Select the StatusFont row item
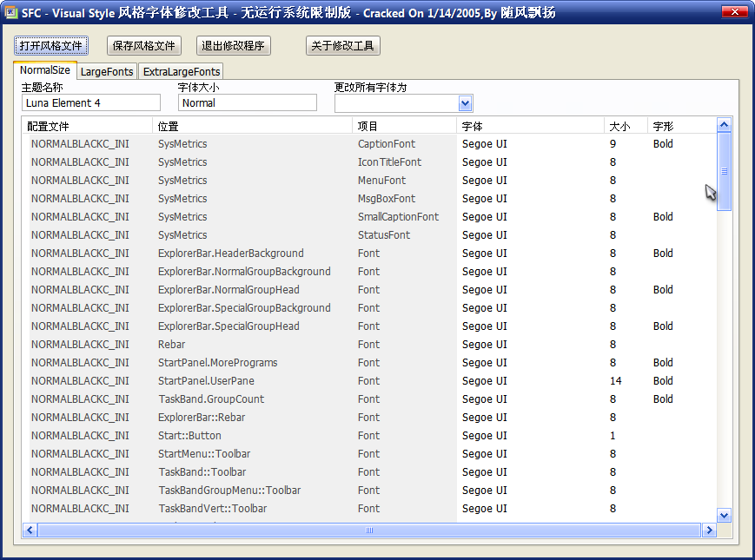 pyautogui.click(x=384, y=235)
